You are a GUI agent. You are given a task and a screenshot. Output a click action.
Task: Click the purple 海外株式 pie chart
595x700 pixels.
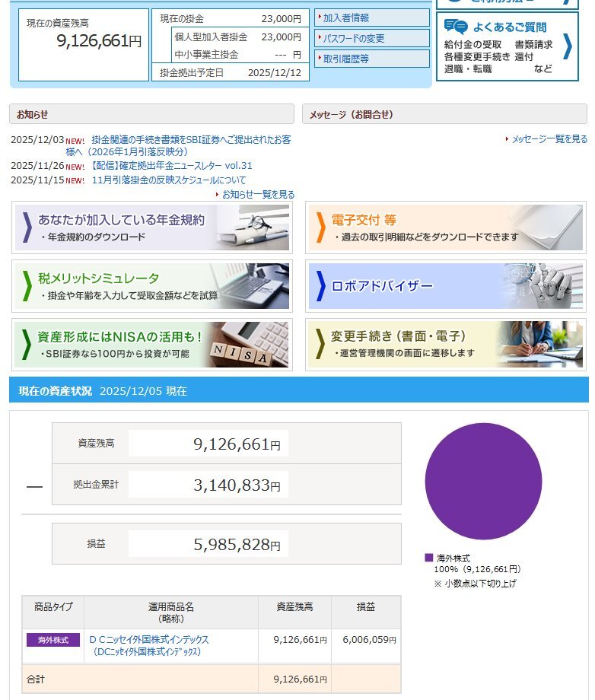pos(483,481)
